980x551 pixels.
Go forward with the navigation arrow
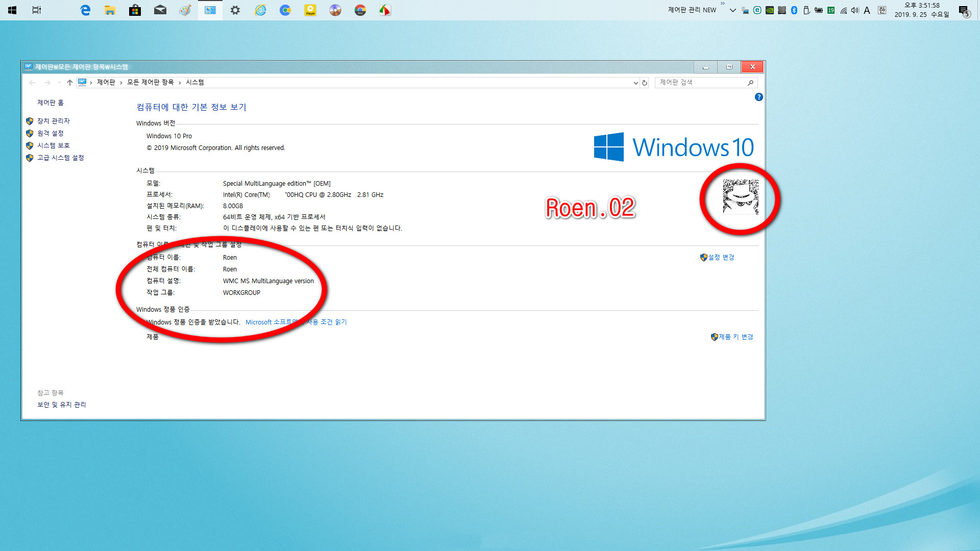pos(47,82)
